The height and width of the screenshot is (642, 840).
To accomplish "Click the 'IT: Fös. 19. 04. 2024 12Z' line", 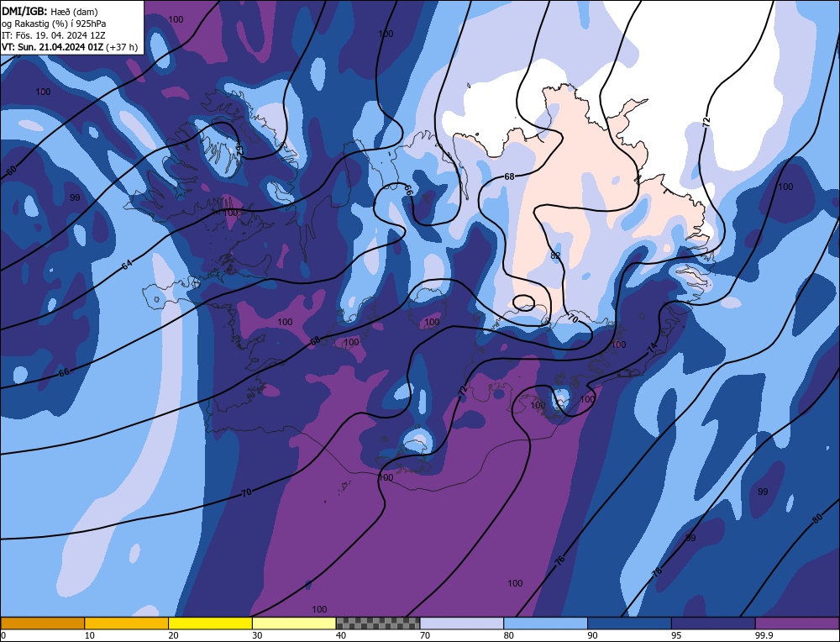I will coord(54,34).
